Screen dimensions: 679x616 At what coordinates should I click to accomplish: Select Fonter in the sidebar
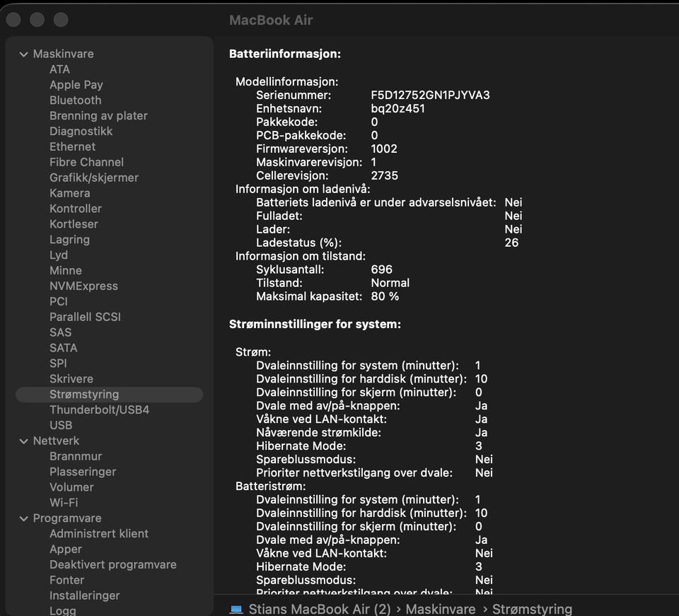coord(66,580)
